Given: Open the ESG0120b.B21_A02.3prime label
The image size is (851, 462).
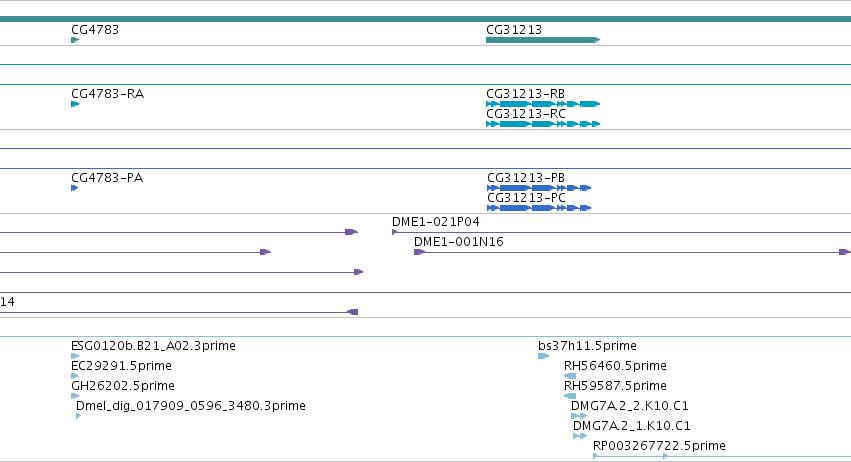Looking at the screenshot, I should pyautogui.click(x=153, y=346).
